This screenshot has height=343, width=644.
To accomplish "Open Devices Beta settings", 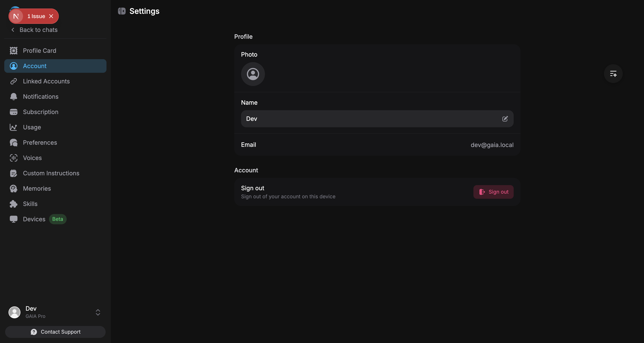I will [55, 219].
